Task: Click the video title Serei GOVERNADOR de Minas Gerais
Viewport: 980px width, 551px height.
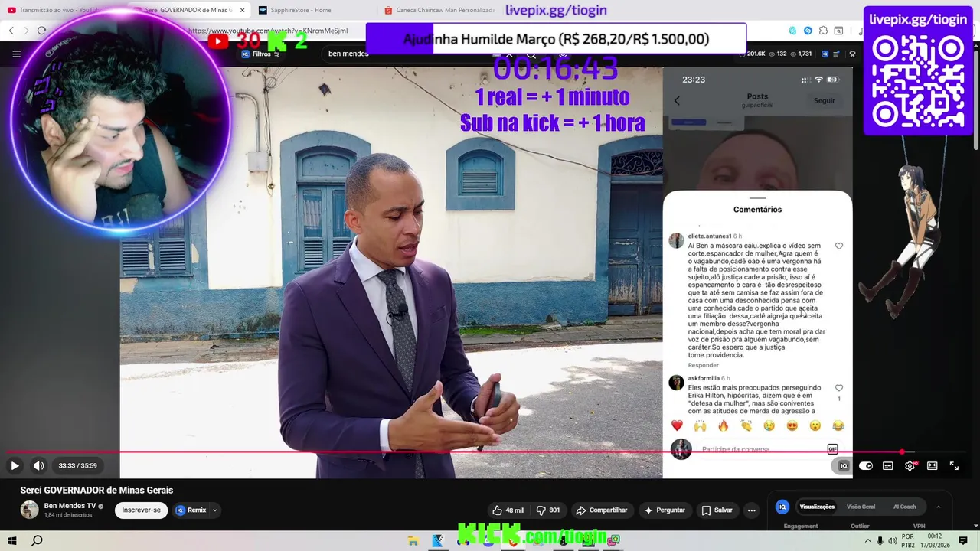Action: [x=96, y=490]
